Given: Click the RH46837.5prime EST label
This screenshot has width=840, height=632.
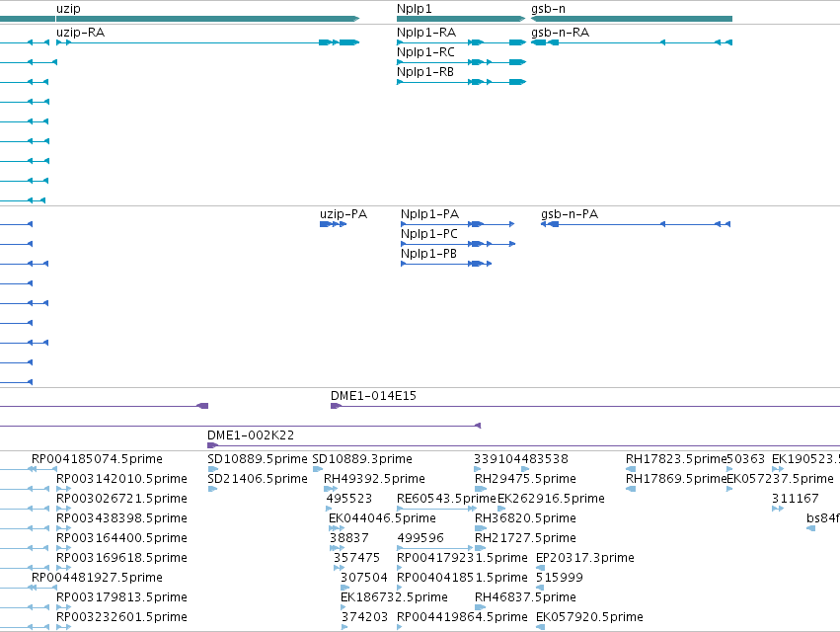Looking at the screenshot, I should coord(525,597).
